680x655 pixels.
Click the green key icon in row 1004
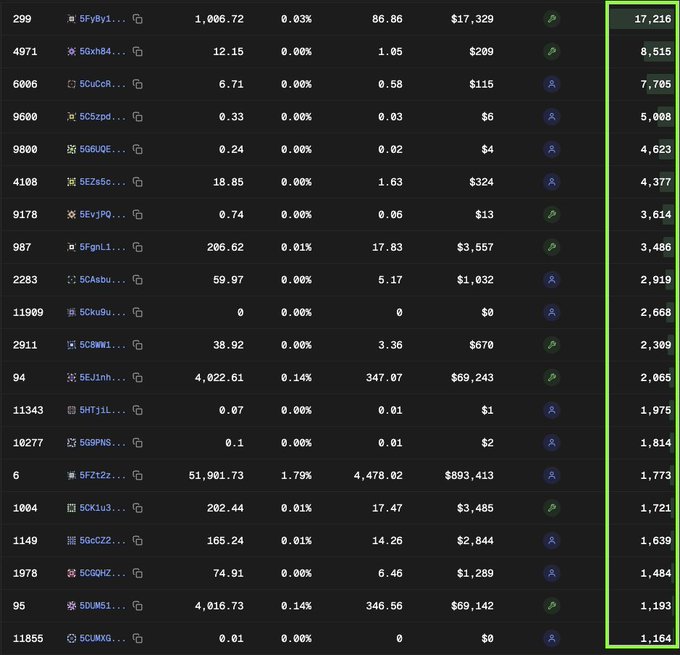point(552,508)
